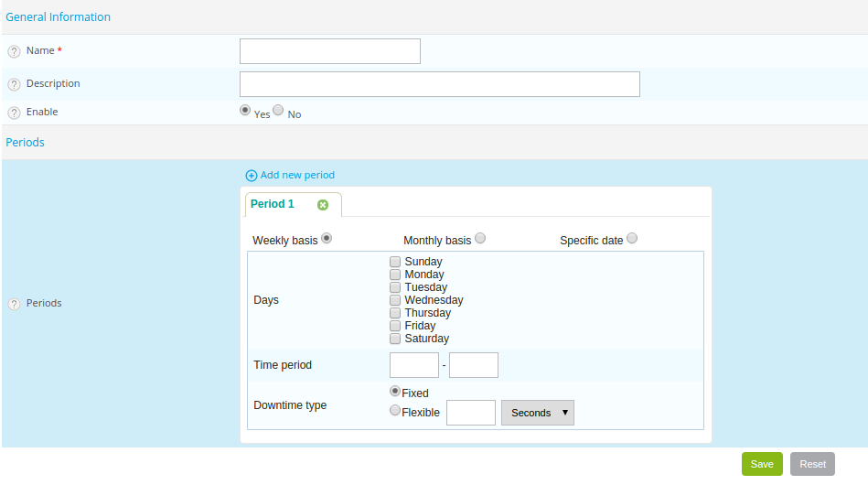Image resolution: width=868 pixels, height=485 pixels.
Task: Set Enable to No
Action: click(x=278, y=110)
